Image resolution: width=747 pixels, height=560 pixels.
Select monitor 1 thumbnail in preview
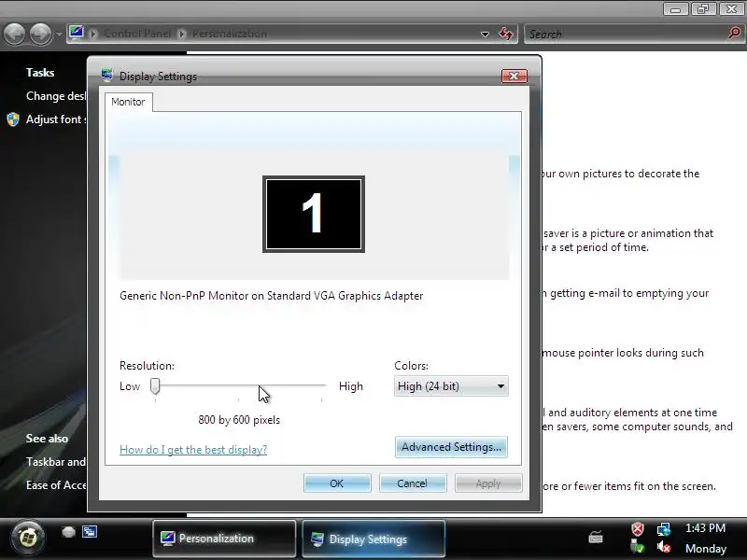click(314, 214)
